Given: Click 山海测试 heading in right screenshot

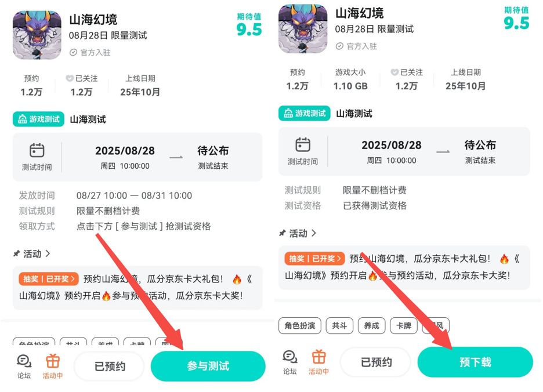Looking at the screenshot, I should [x=354, y=114].
